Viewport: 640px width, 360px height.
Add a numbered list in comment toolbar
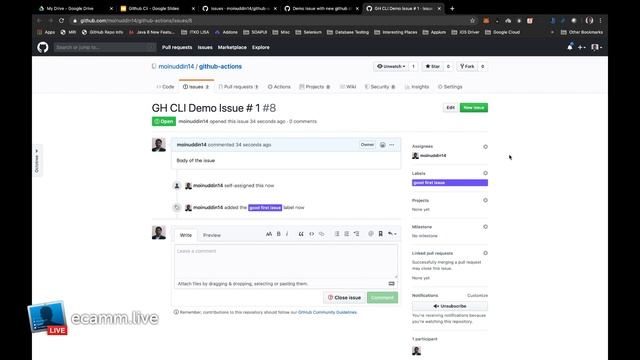click(347, 234)
